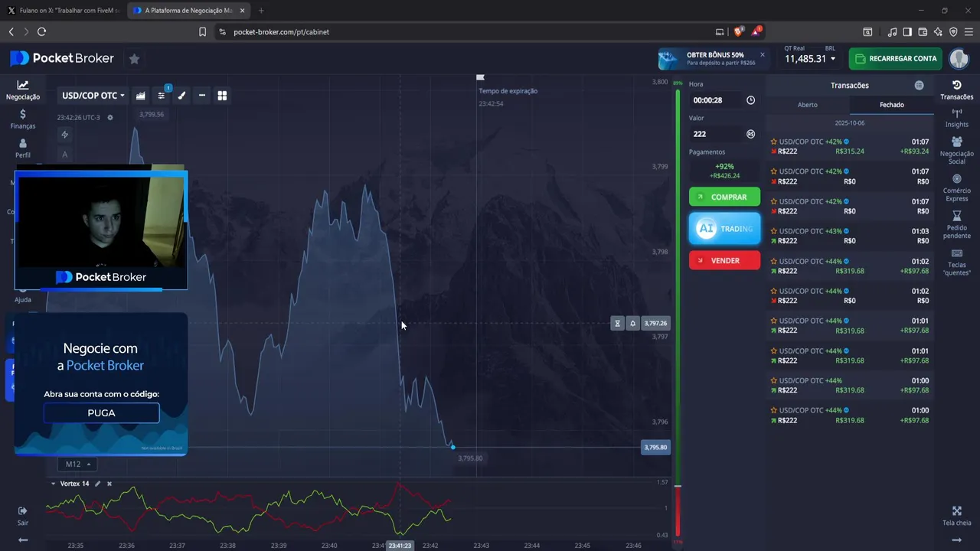
Task: Open a new browser tab
Action: click(x=261, y=11)
